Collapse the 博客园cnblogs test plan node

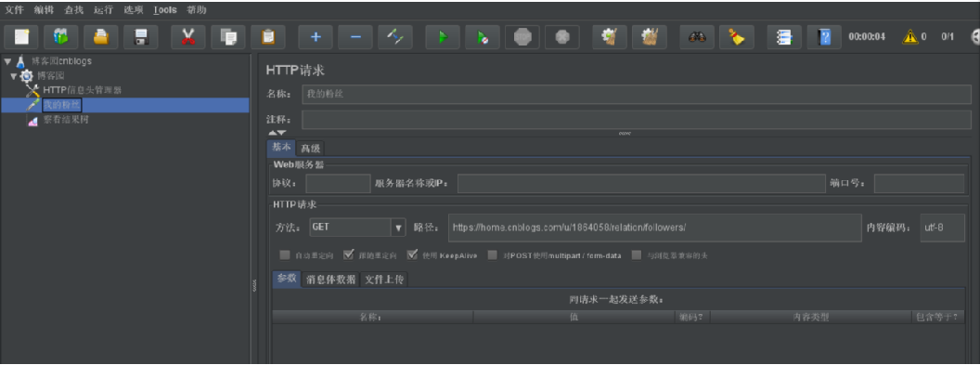point(7,62)
